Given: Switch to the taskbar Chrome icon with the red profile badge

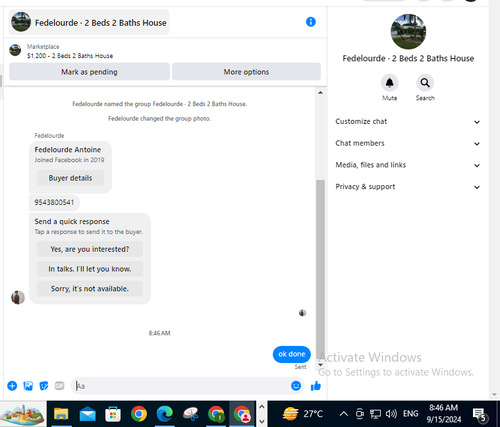Looking at the screenshot, I should pyautogui.click(x=242, y=414).
